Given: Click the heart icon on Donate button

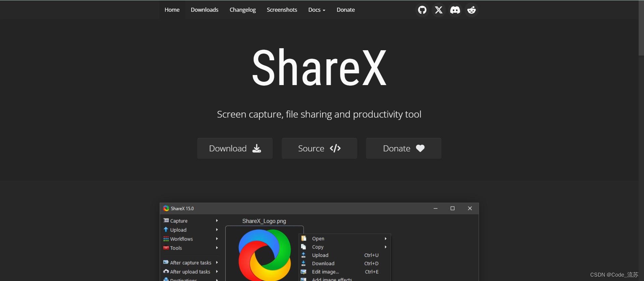Looking at the screenshot, I should [x=420, y=148].
